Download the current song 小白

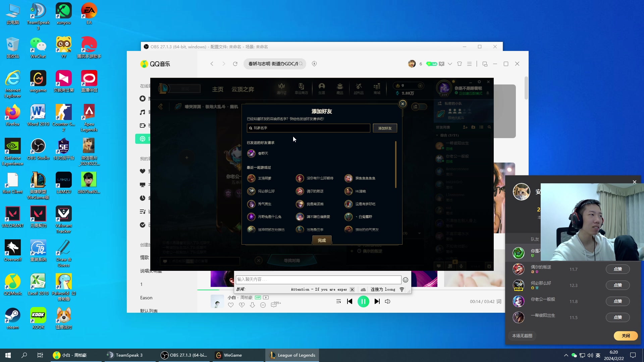[x=252, y=305]
